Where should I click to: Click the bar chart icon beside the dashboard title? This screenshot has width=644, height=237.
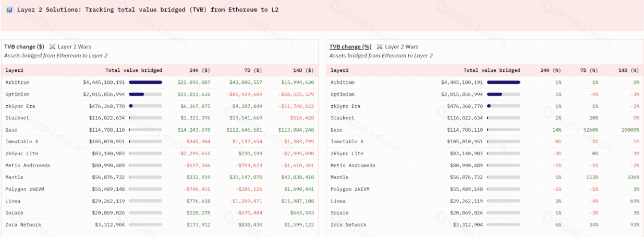tap(9, 10)
